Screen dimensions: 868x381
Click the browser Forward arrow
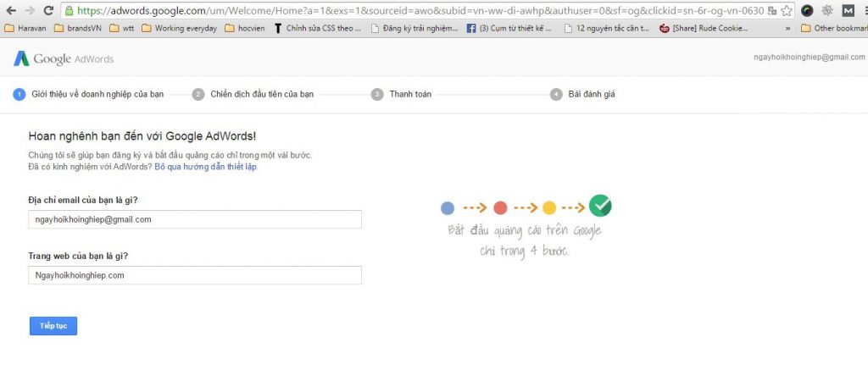point(30,10)
